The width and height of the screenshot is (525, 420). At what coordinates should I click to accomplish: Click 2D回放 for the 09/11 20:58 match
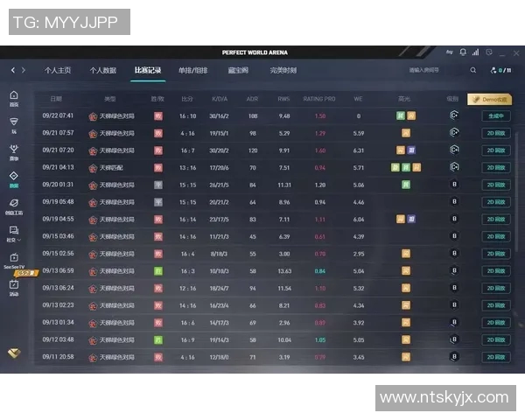pos(496,357)
